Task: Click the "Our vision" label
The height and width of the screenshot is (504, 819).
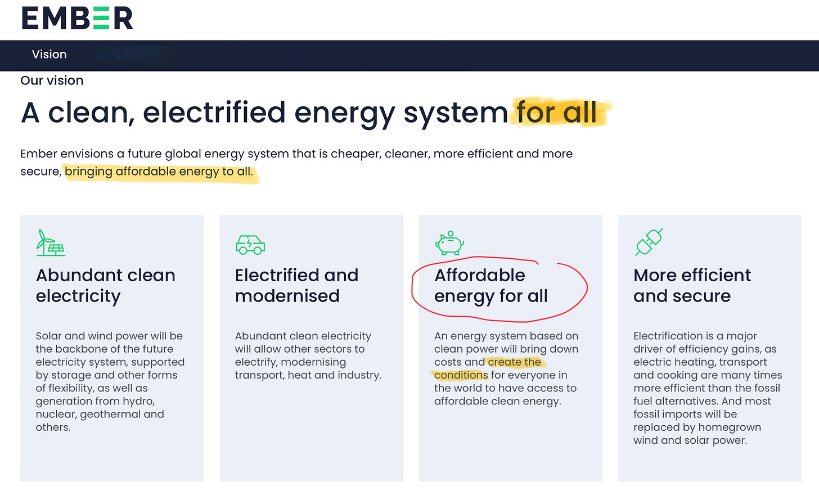Action: [x=52, y=80]
